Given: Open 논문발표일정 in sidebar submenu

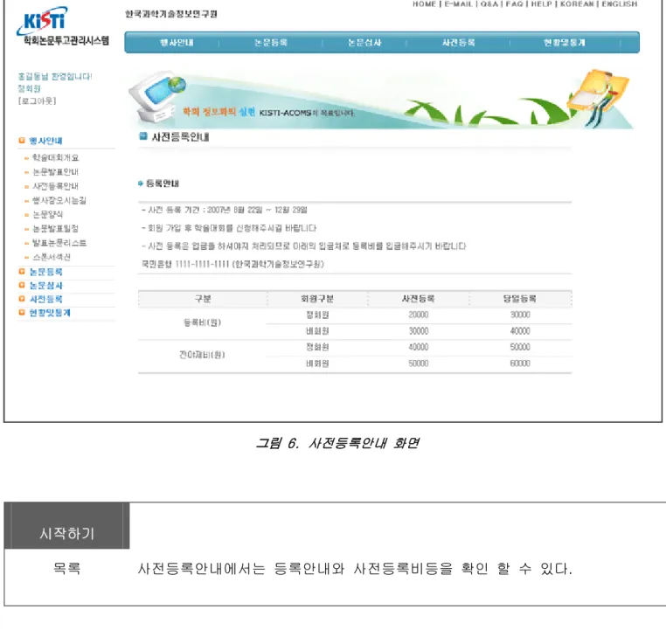Looking at the screenshot, I should [56, 228].
